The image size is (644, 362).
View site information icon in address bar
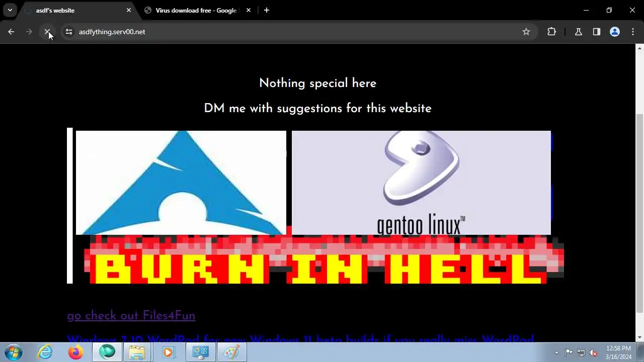pos(69,32)
